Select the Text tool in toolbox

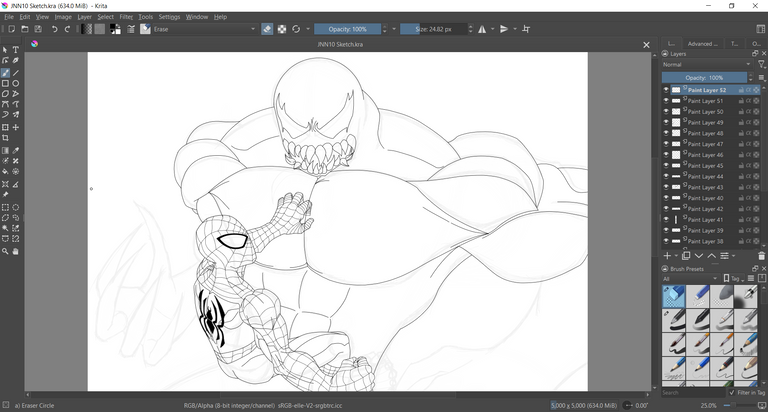(16, 50)
